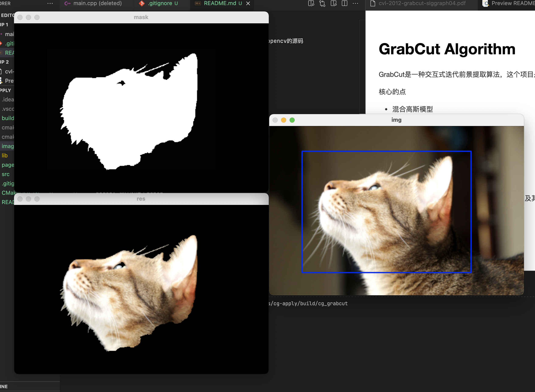
Task: Open the first preview icon in editor toolbar
Action: (311, 4)
